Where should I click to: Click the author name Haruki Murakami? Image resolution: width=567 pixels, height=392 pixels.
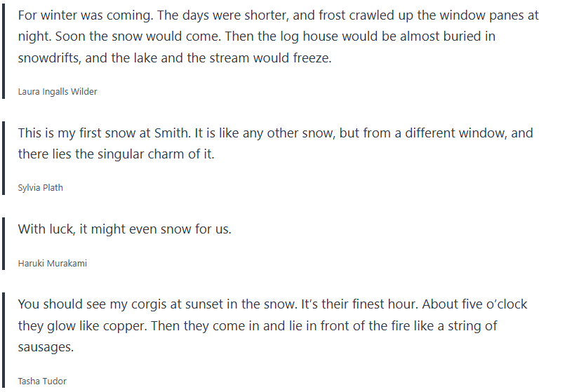coord(52,263)
